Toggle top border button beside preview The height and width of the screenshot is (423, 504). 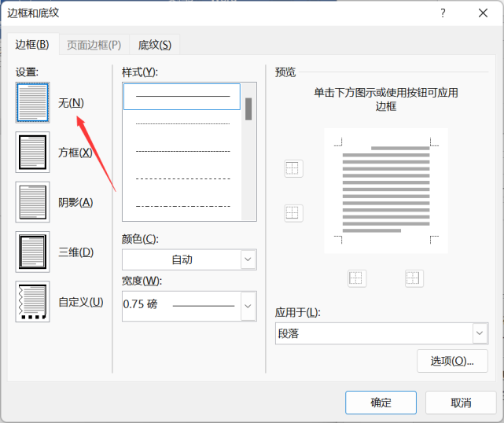(x=293, y=168)
